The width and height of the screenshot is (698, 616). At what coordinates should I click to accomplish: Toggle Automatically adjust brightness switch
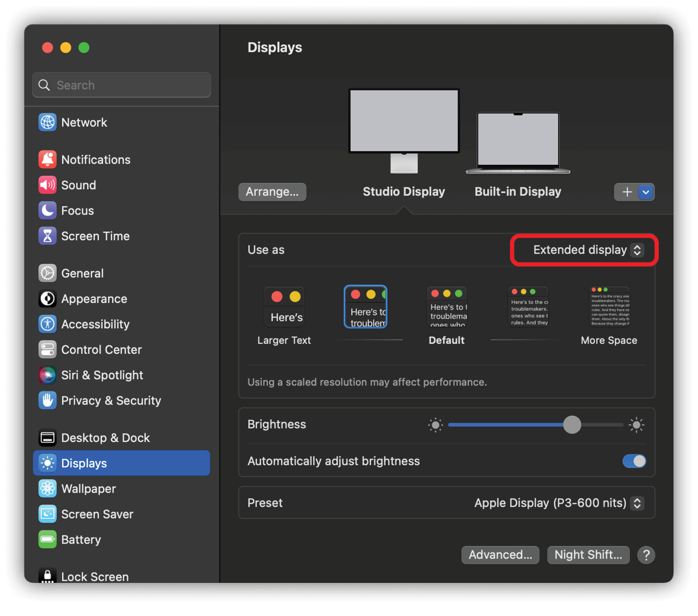click(634, 461)
